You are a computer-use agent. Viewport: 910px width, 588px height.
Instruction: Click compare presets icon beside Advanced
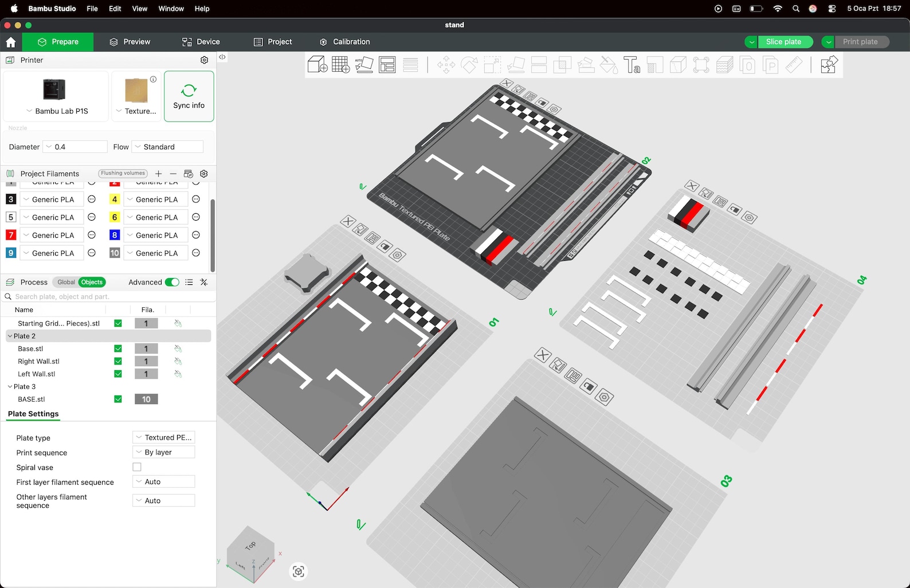click(204, 283)
